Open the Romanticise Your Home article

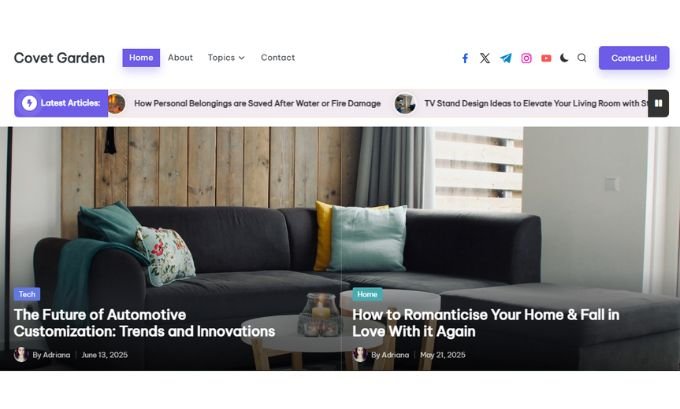click(486, 323)
